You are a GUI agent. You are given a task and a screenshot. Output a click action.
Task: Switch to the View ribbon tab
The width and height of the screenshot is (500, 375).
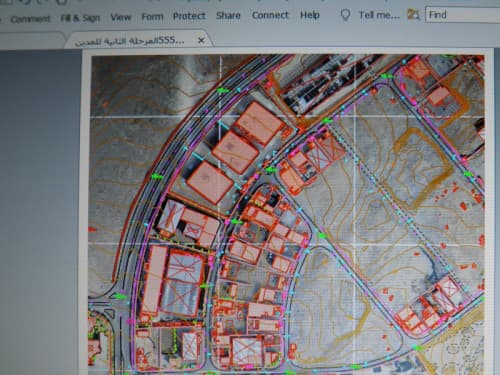pyautogui.click(x=121, y=17)
